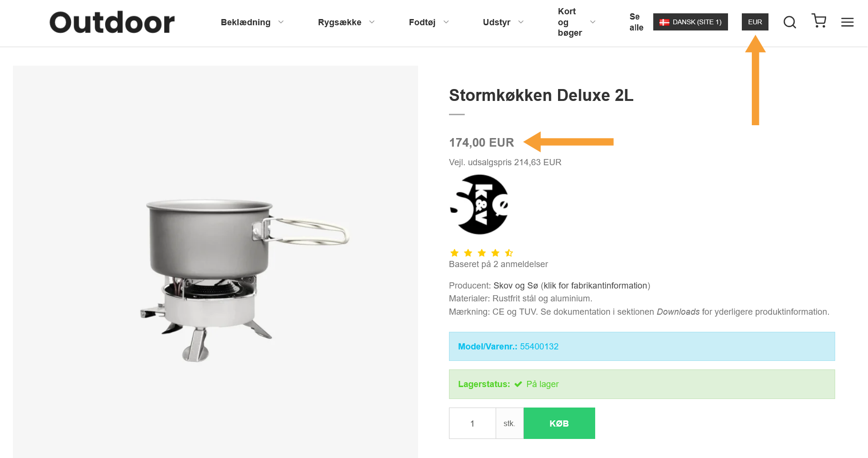Open the hamburger menu
Screen dimensions: 868x458
click(847, 22)
